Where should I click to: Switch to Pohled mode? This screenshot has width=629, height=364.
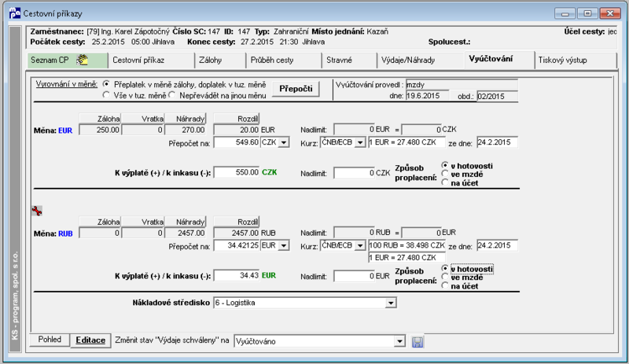(x=50, y=340)
